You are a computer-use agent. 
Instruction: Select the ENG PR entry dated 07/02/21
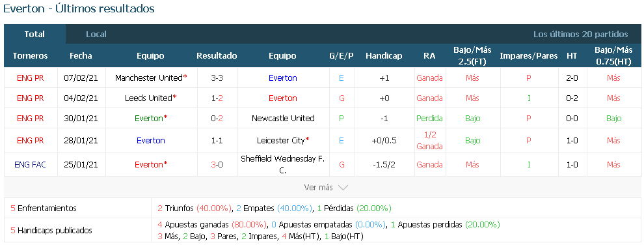point(31,78)
